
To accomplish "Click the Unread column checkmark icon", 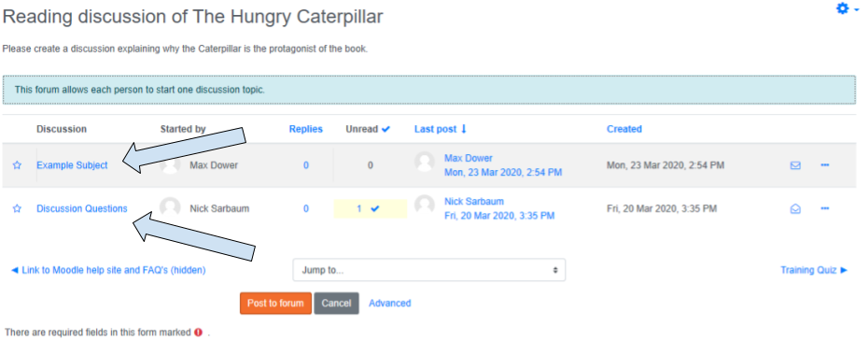I will pos(385,129).
